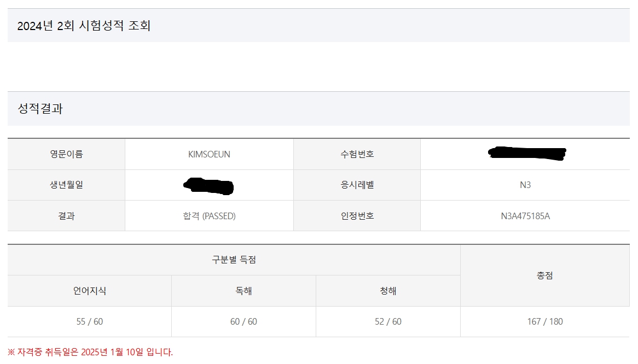Screen dimensions: 638x364
Task: Click the name value KIMSOEUN
Action: 209,154
